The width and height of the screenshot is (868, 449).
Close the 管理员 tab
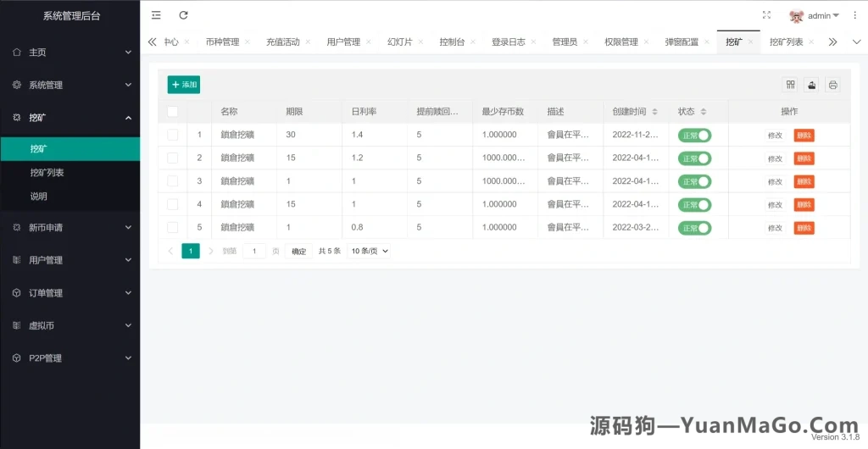586,42
